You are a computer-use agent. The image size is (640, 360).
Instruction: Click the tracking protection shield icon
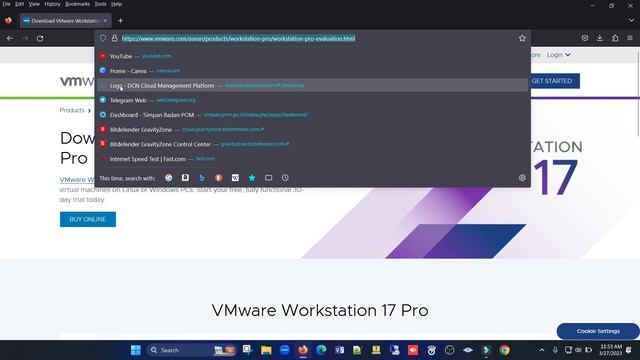click(x=103, y=38)
